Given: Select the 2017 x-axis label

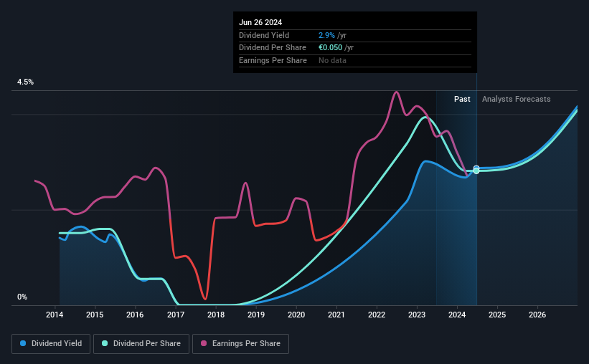Looking at the screenshot, I should click(x=176, y=315).
